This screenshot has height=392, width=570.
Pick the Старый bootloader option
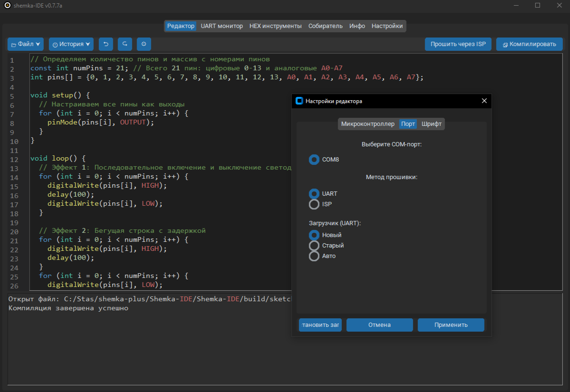click(314, 246)
